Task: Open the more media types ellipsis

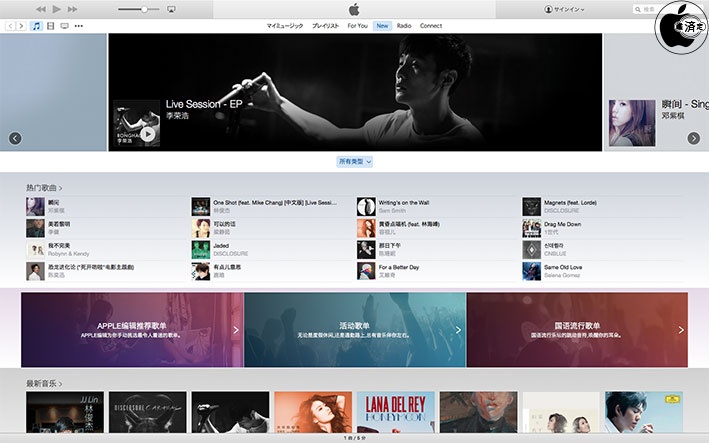Action: pyautogui.click(x=79, y=26)
